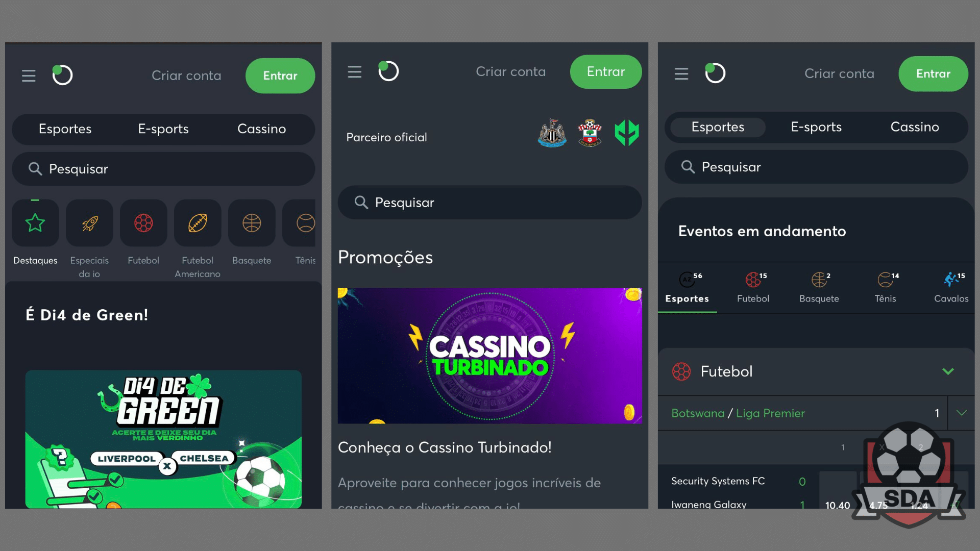Open the Botswana Liga Premier link
The height and width of the screenshot is (551, 980).
(738, 413)
